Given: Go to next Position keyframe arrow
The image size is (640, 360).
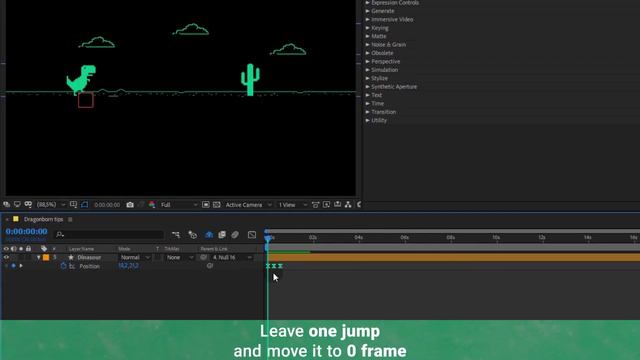Looking at the screenshot, I should click(21, 266).
